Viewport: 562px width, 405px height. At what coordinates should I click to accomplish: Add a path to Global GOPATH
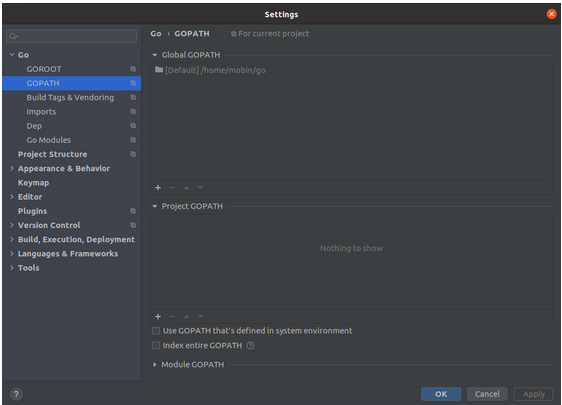(x=158, y=187)
